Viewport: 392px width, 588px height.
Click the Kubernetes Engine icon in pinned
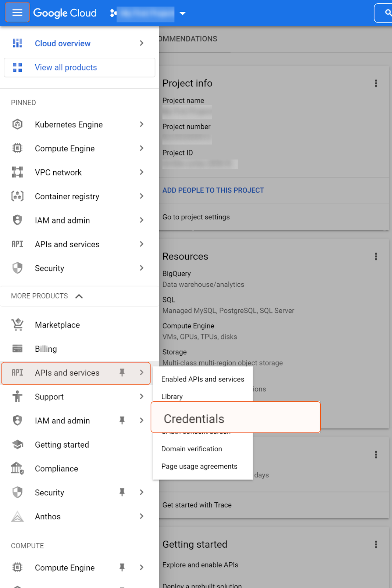coord(17,125)
